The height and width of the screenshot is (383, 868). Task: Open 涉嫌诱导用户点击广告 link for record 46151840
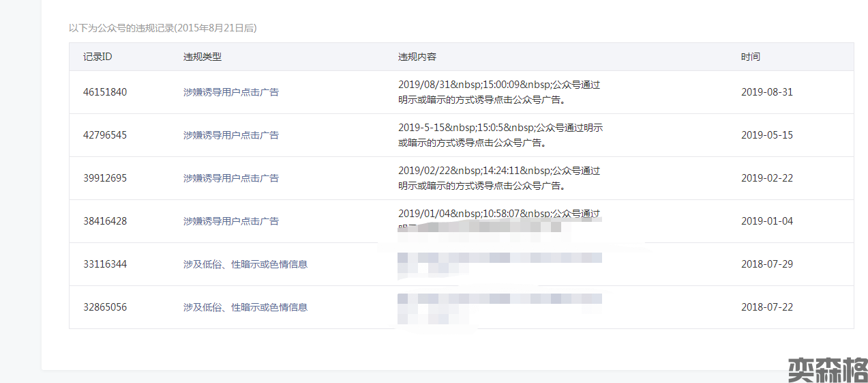click(231, 92)
